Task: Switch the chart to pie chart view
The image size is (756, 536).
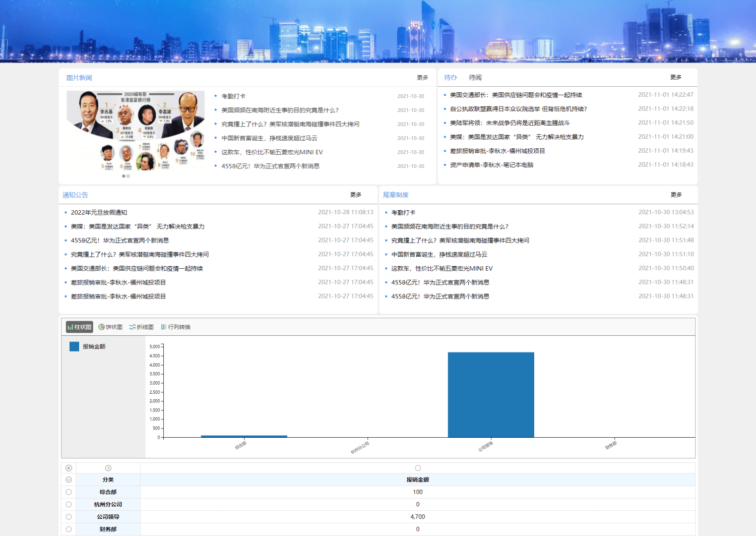Action: point(111,327)
